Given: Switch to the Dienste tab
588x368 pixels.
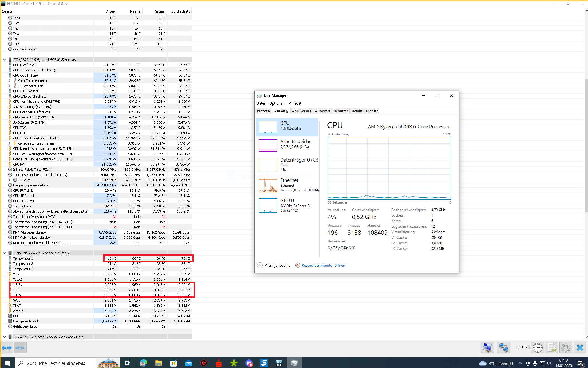Looking at the screenshot, I should pyautogui.click(x=372, y=111).
